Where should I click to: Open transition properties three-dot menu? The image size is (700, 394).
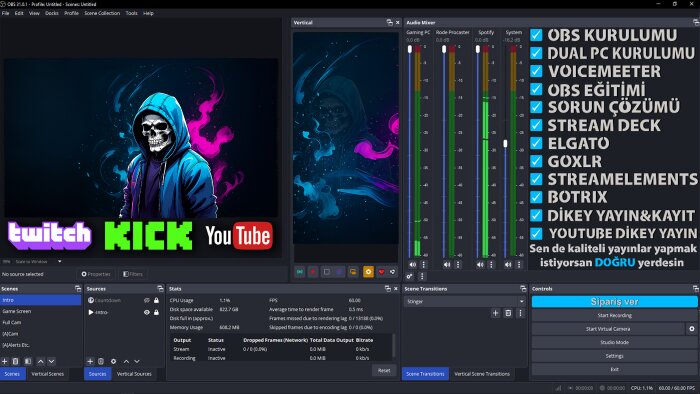[x=520, y=313]
